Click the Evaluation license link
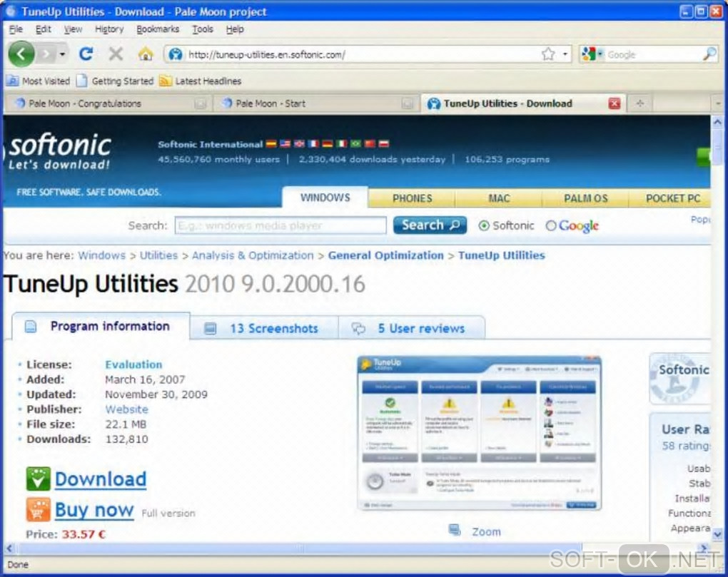Viewport: 728px width, 577px height. [133, 364]
